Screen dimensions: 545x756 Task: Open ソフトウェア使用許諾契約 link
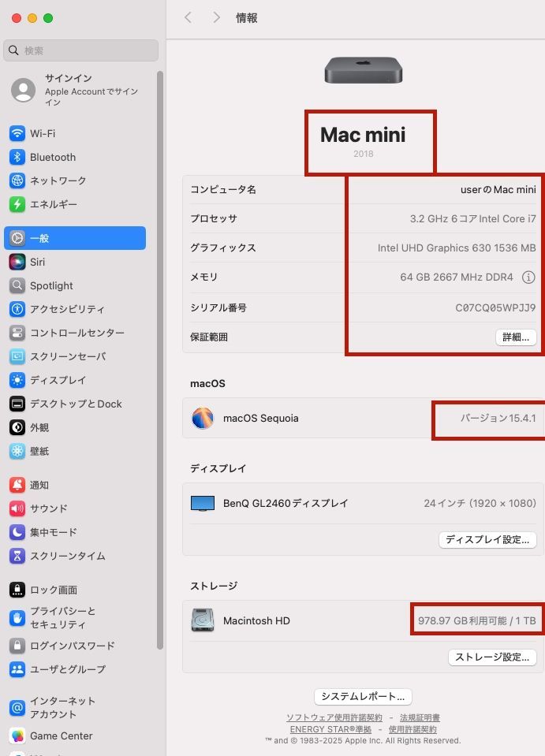click(334, 717)
